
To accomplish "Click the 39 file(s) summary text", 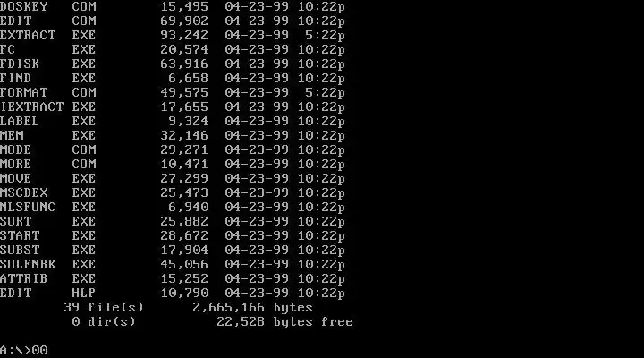I will click(x=104, y=308).
